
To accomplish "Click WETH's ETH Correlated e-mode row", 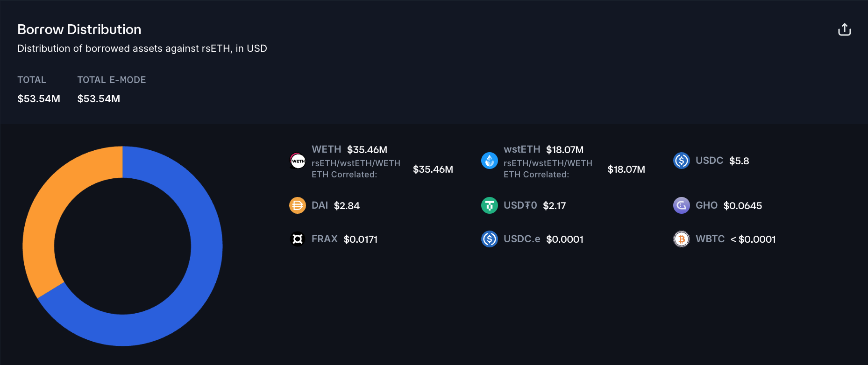I will (356, 169).
